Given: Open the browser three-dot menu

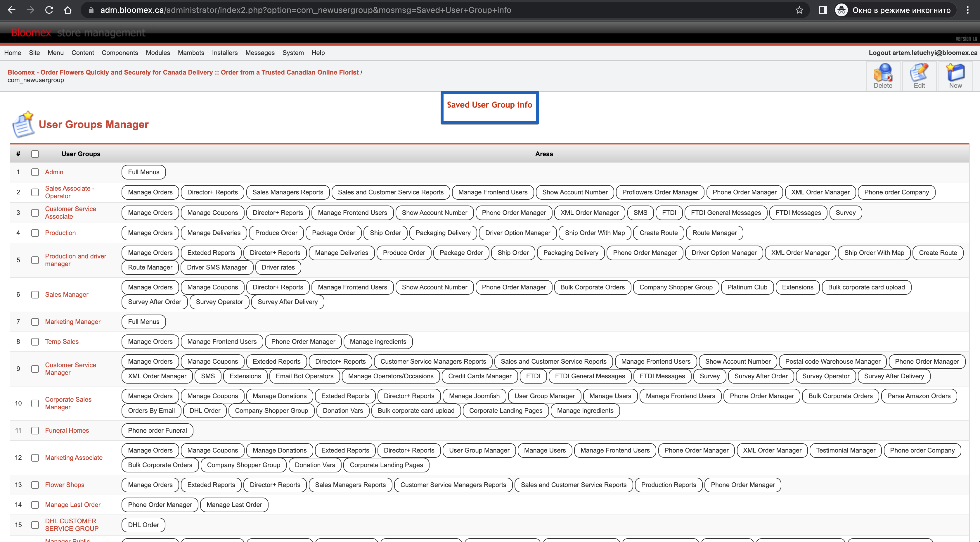Looking at the screenshot, I should pos(968,10).
